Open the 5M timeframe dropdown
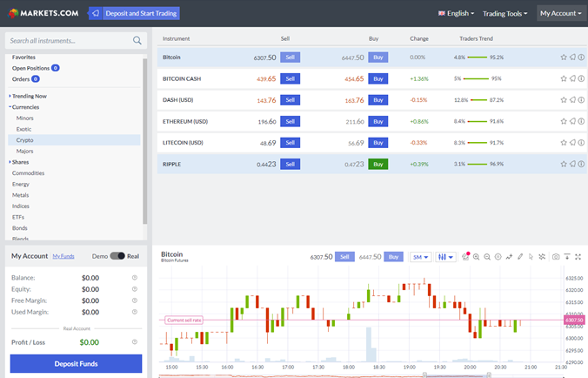 click(420, 257)
